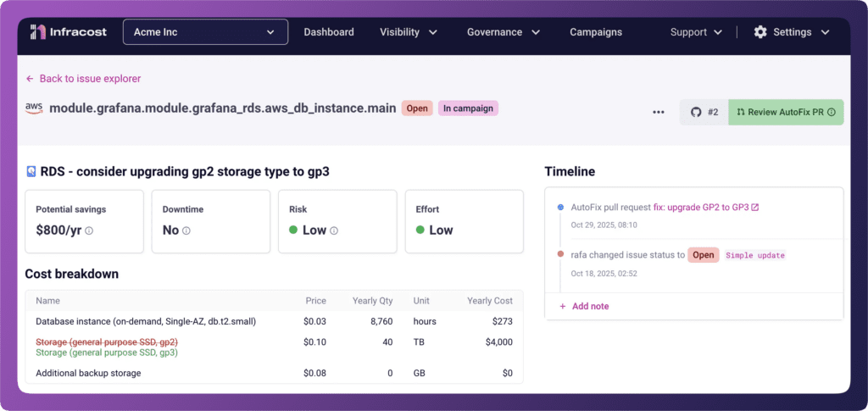Open the fix: upgrade GP2 to GP3 link
The height and width of the screenshot is (411, 868).
click(705, 208)
